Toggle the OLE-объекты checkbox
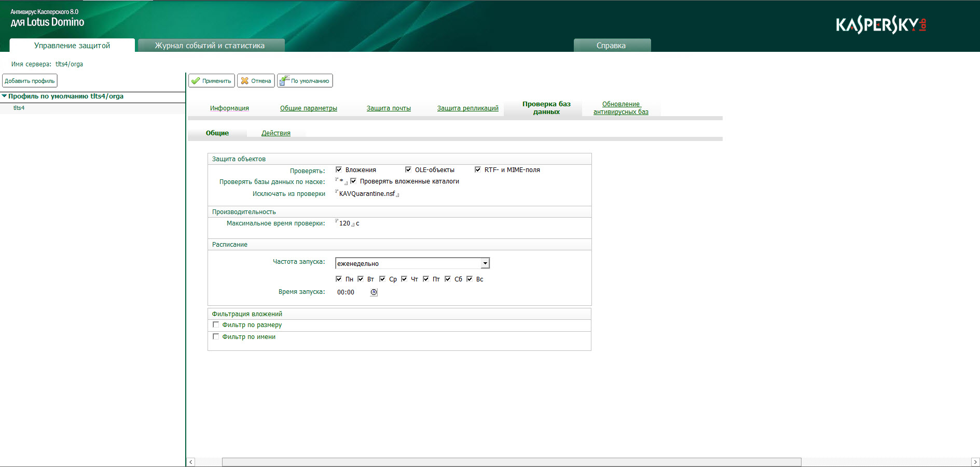The width and height of the screenshot is (980, 467). tap(408, 169)
